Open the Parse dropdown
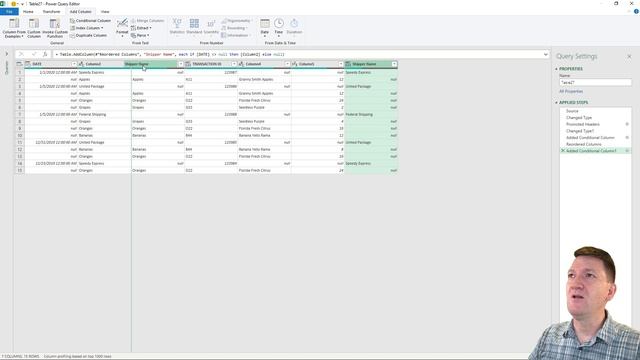This screenshot has width=640, height=360. pos(148,36)
